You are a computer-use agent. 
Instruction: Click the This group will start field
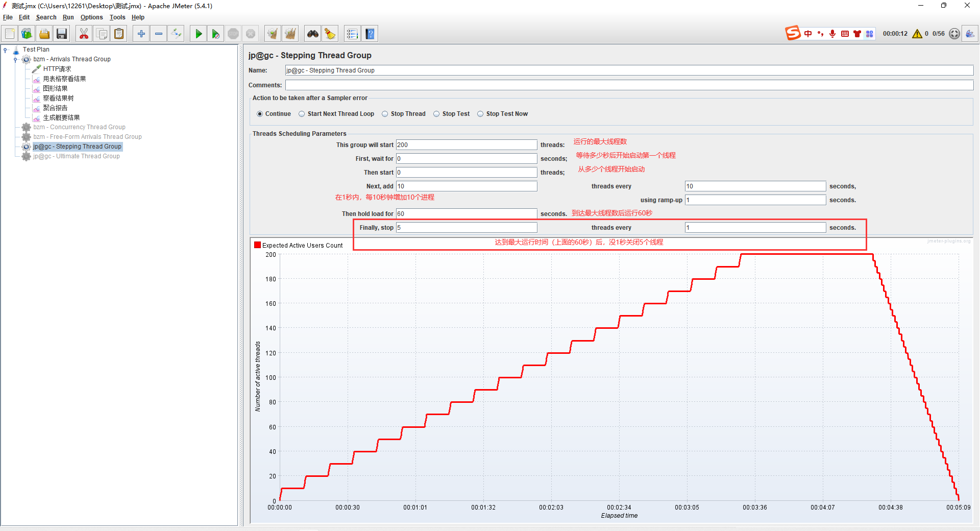tap(467, 145)
